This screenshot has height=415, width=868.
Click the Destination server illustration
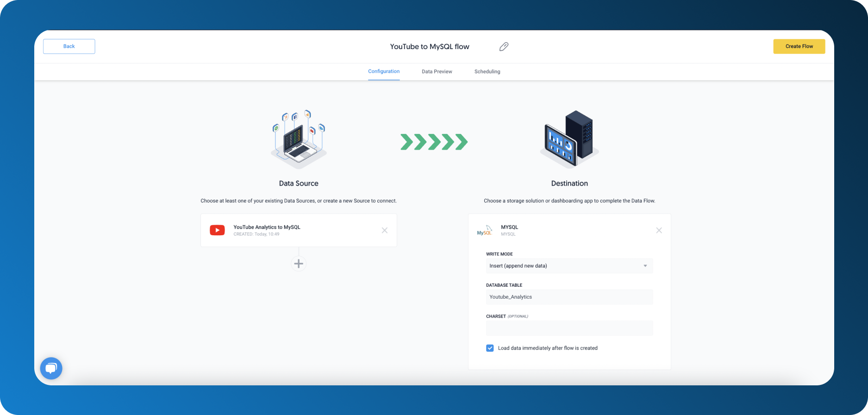[569, 139]
